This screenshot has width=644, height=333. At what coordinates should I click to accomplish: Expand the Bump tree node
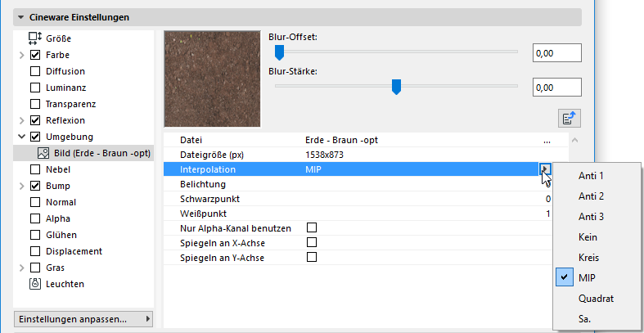point(22,186)
